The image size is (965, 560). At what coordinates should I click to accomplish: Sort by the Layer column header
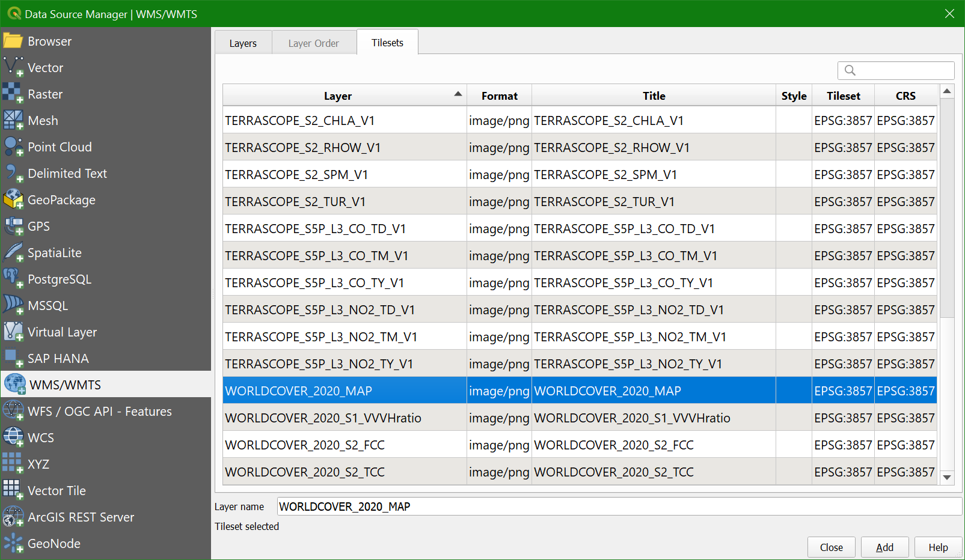[345, 96]
